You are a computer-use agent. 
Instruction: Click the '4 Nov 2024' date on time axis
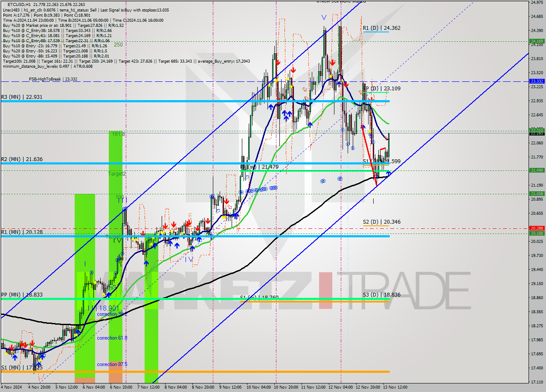[12, 387]
